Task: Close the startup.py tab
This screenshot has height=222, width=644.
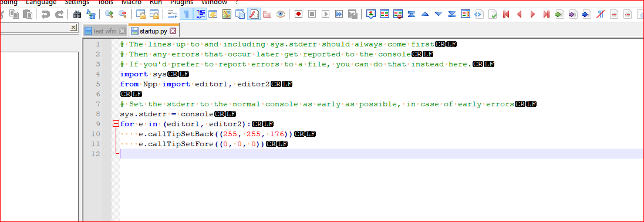Action: [x=173, y=31]
